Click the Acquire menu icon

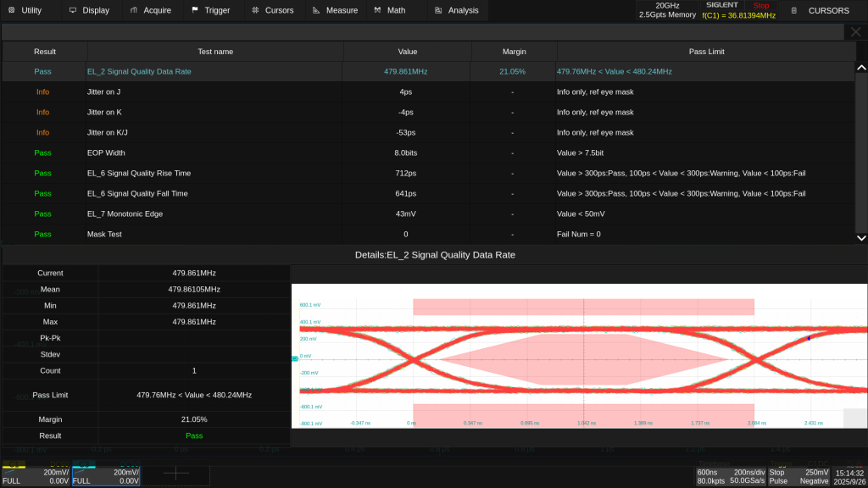click(135, 10)
